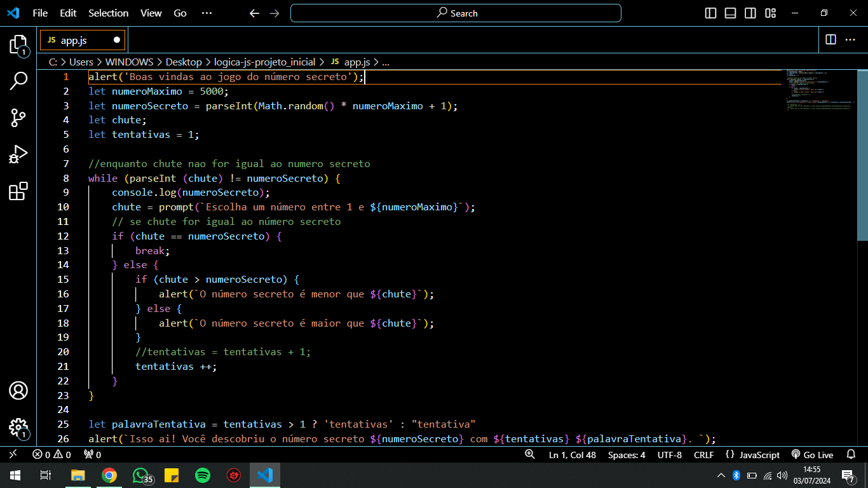Toggle the secondary side bar layout icon
868x488 pixels.
(x=750, y=13)
